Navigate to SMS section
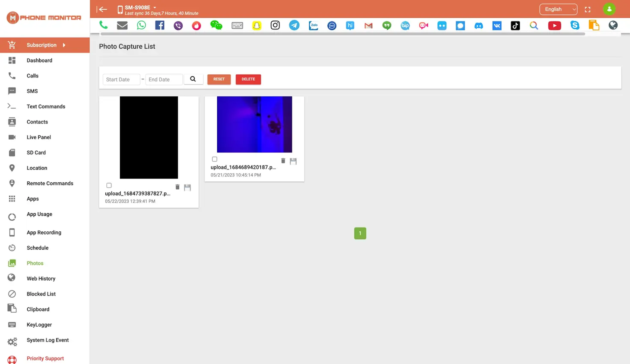The image size is (630, 364). [32, 91]
